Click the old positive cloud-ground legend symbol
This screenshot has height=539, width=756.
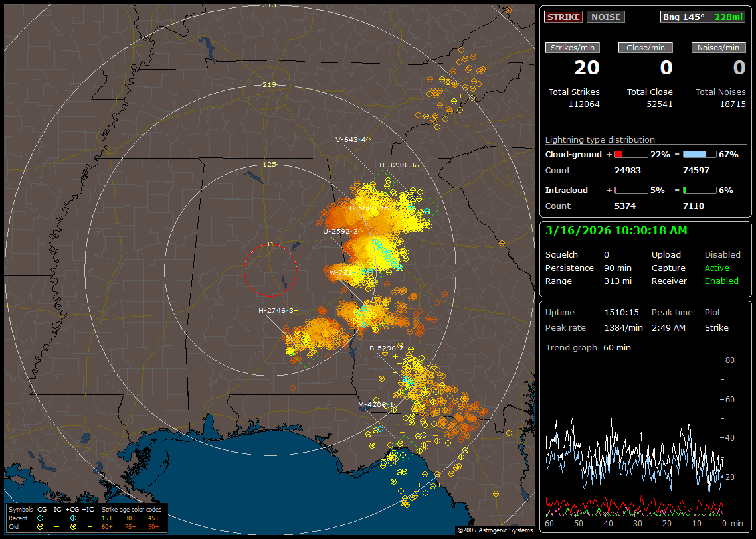(x=72, y=526)
